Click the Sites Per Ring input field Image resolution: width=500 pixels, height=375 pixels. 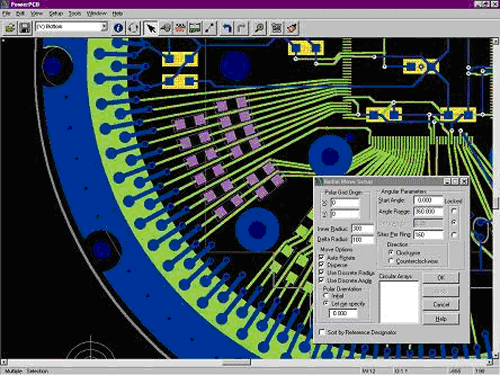(x=428, y=235)
